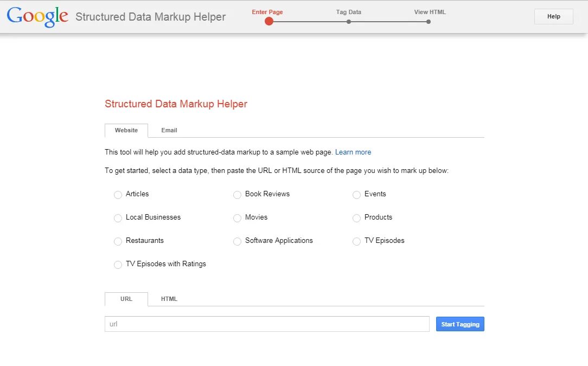
Task: Click the red Structured Data Markup Helper heading
Action: point(176,104)
